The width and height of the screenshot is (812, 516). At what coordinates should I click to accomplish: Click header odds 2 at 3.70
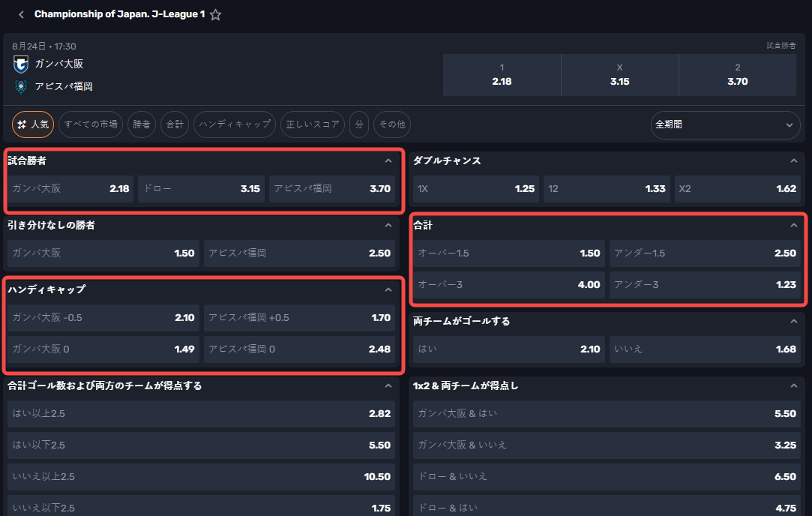737,75
